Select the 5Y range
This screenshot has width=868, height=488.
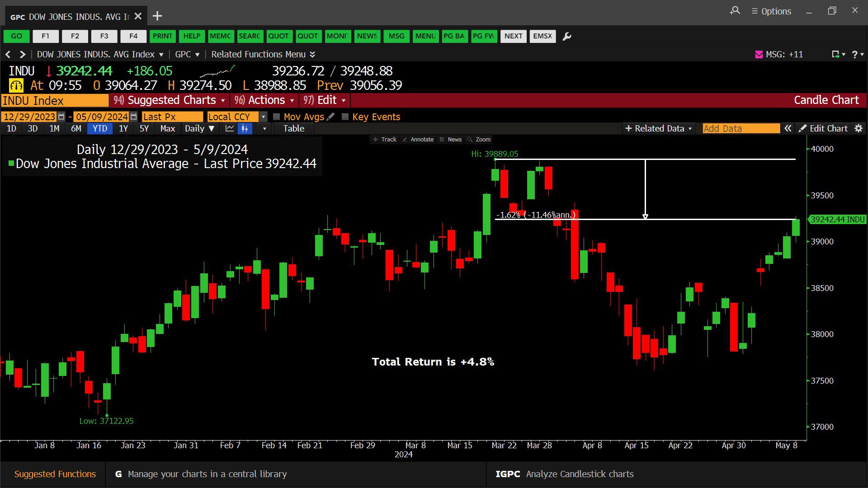144,129
